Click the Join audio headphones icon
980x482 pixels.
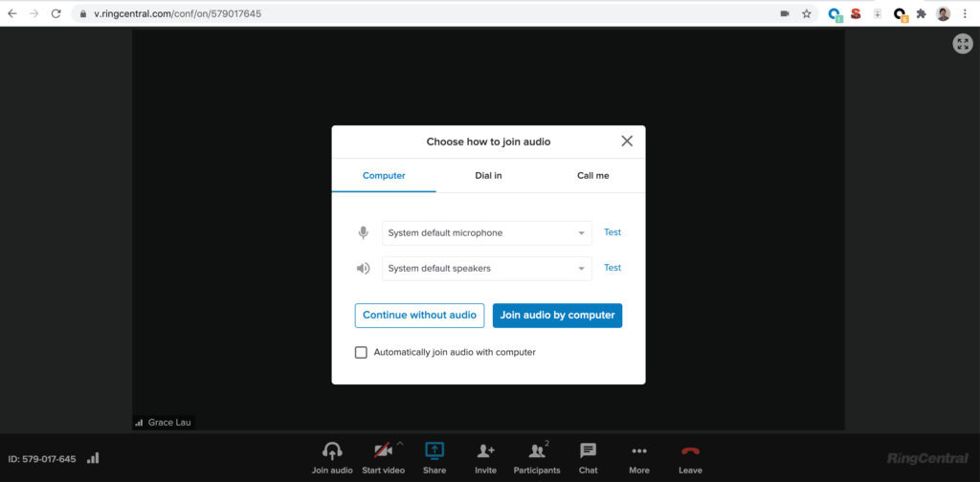[332, 451]
